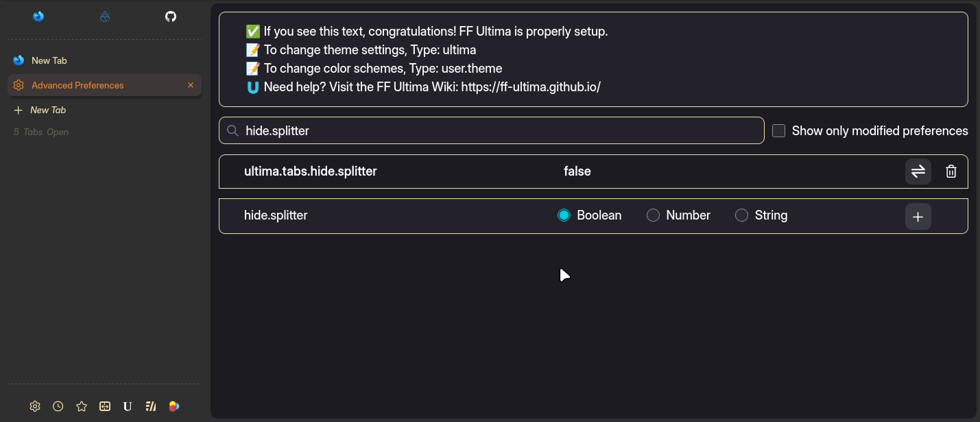Delete the ultima.tabs.hide.splitter preference
Viewport: 980px width, 422px height.
pos(951,172)
